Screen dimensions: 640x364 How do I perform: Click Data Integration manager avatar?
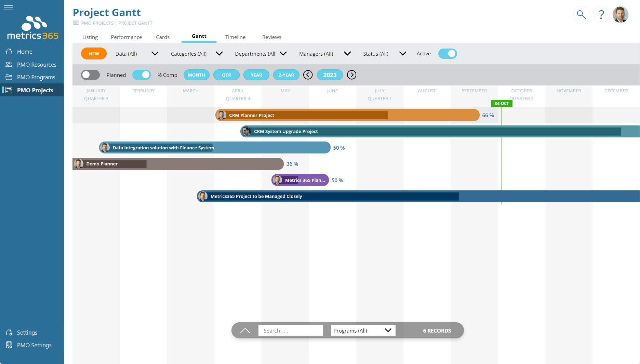(x=105, y=148)
